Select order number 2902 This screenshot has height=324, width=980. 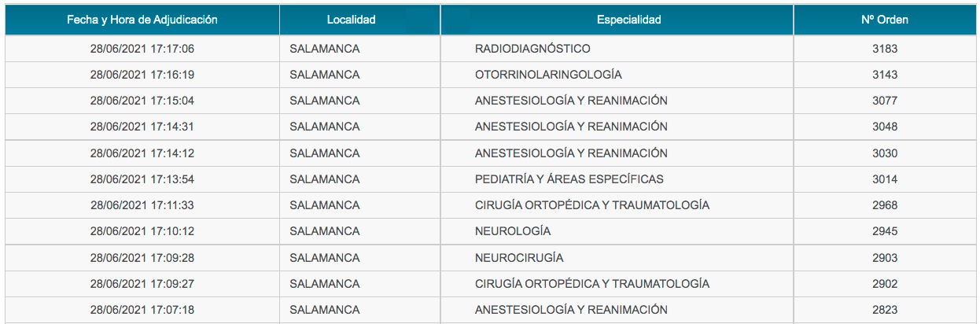(884, 284)
